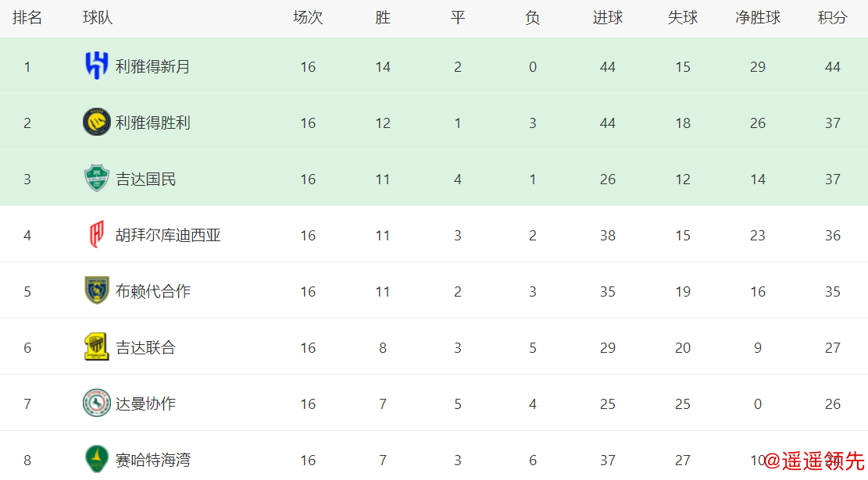
Task: Click the 失球 column header
Action: tap(682, 18)
